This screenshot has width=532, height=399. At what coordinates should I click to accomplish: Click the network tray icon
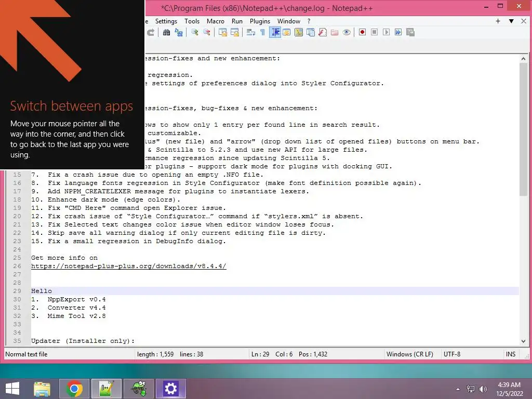point(471,389)
